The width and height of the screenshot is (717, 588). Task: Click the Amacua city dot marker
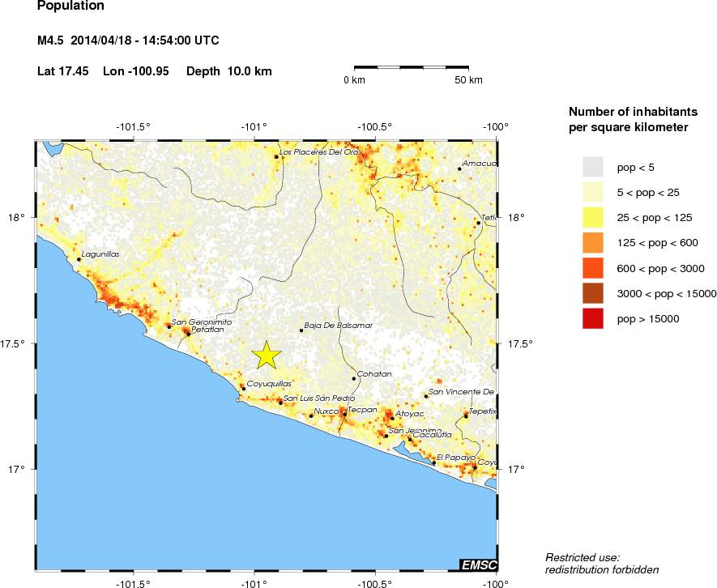coord(459,168)
